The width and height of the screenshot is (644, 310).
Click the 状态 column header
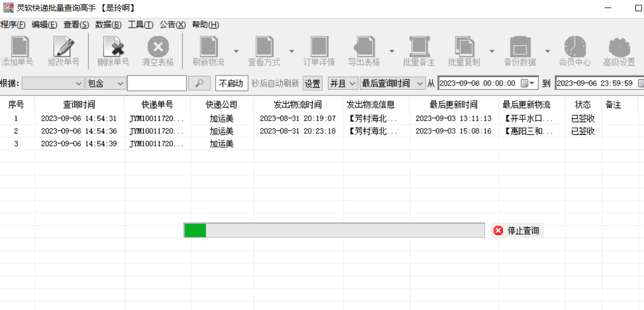pyautogui.click(x=583, y=105)
